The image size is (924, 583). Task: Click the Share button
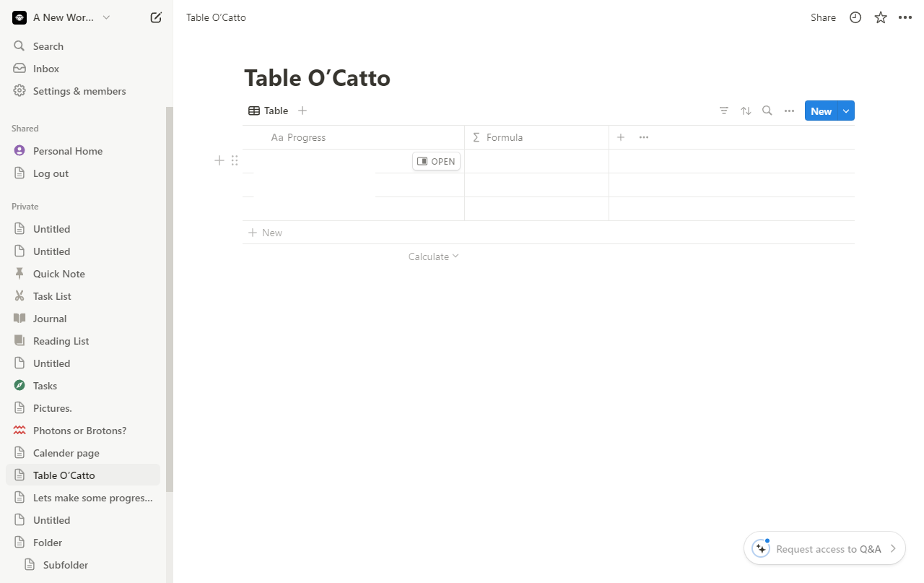point(823,17)
